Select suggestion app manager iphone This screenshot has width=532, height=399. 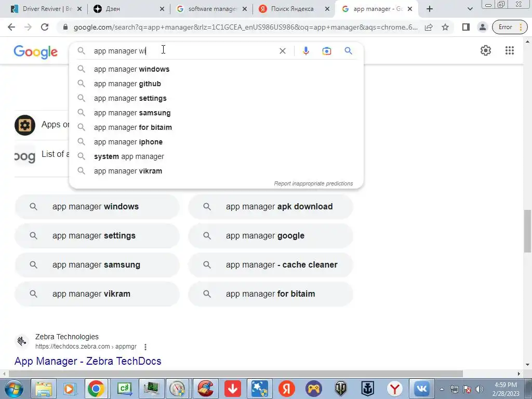click(x=216, y=142)
